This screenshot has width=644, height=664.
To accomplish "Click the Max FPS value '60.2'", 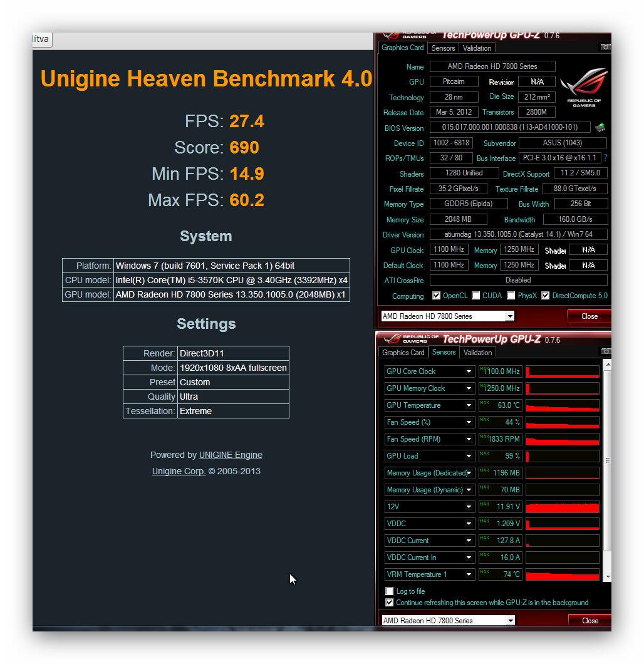I will point(247,200).
